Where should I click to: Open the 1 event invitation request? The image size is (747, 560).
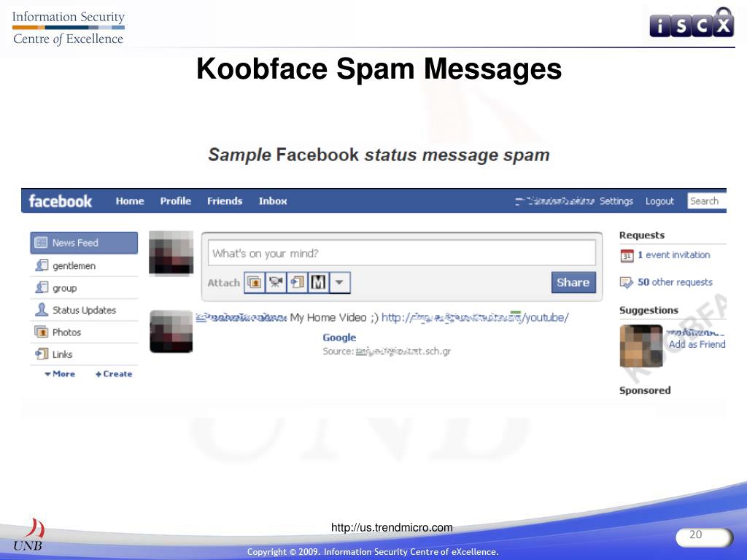pyautogui.click(x=673, y=254)
